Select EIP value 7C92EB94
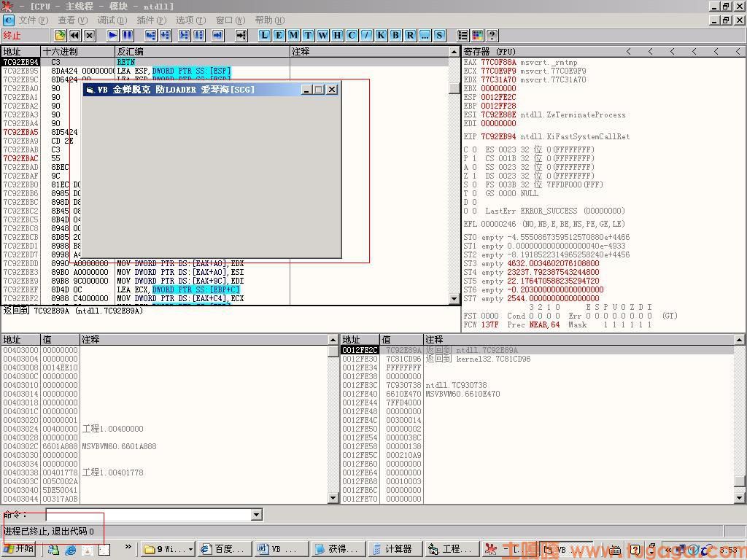 [498, 136]
